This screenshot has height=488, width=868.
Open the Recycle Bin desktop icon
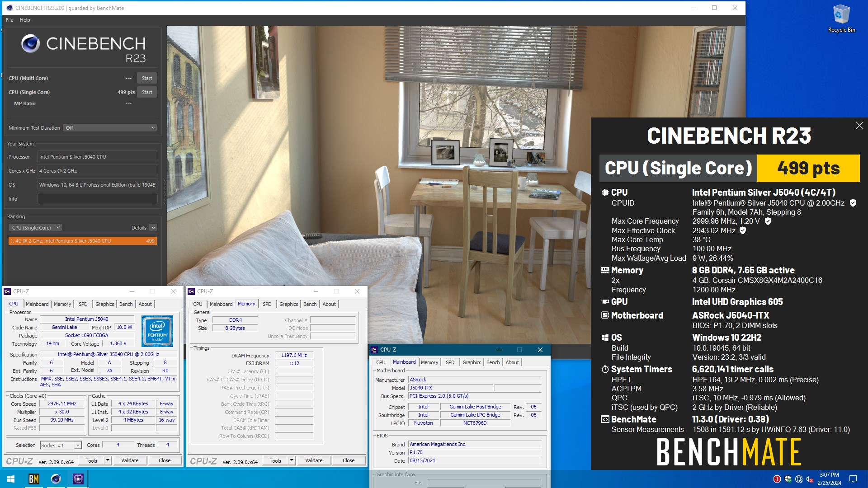click(841, 19)
